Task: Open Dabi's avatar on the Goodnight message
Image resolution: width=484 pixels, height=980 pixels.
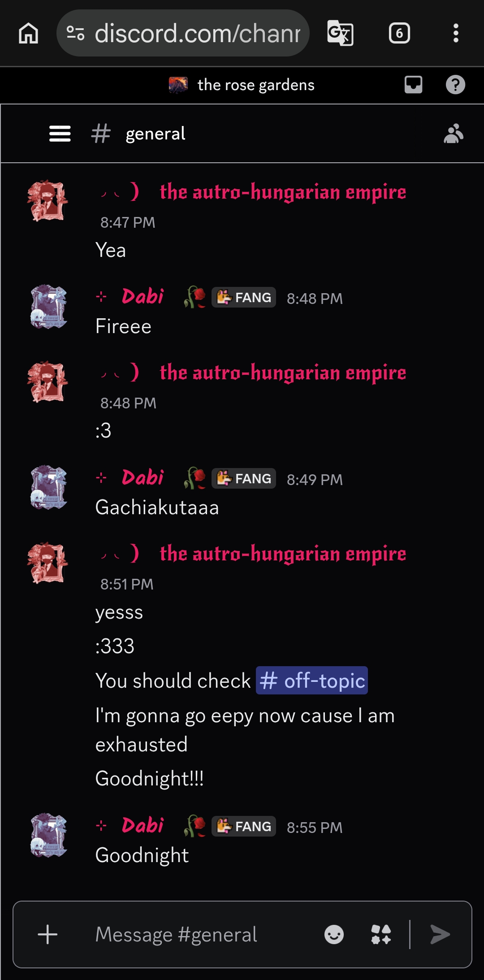Action: (48, 835)
